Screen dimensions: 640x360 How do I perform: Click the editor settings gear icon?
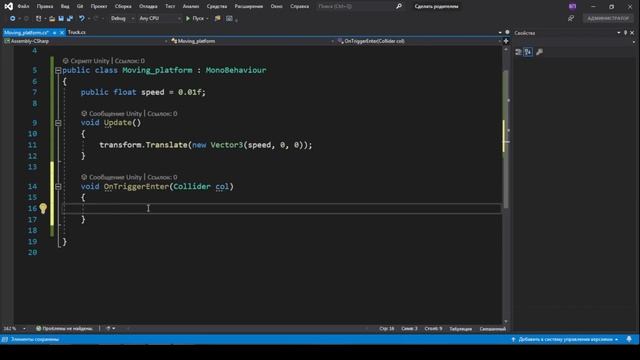click(x=507, y=32)
